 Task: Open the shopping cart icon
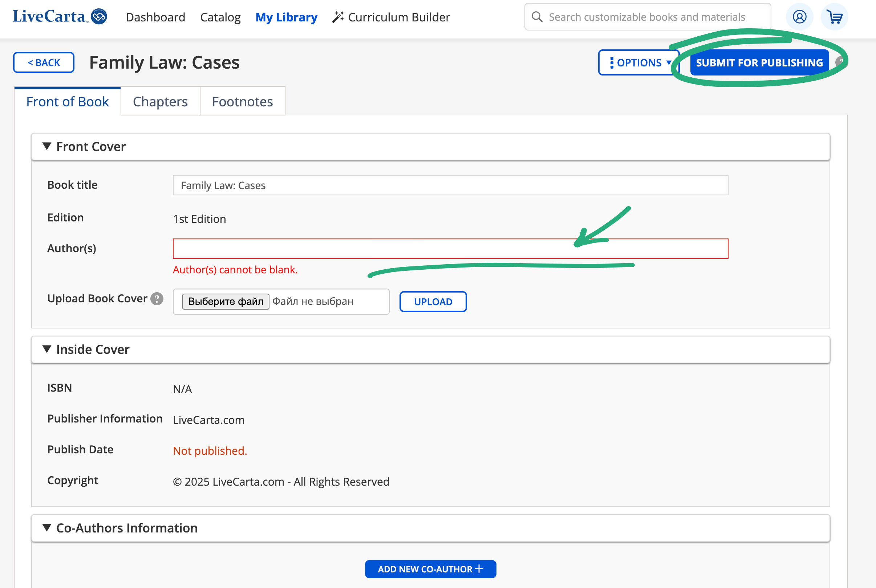[834, 16]
